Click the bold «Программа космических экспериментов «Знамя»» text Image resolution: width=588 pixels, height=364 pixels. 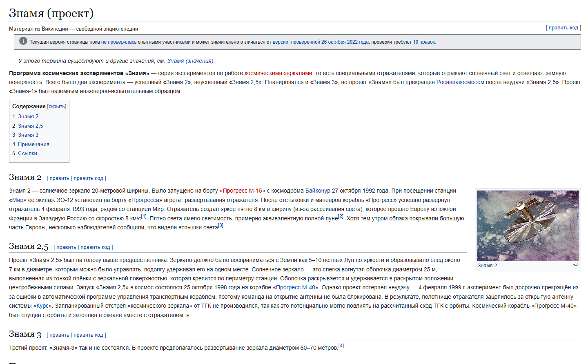(79, 73)
